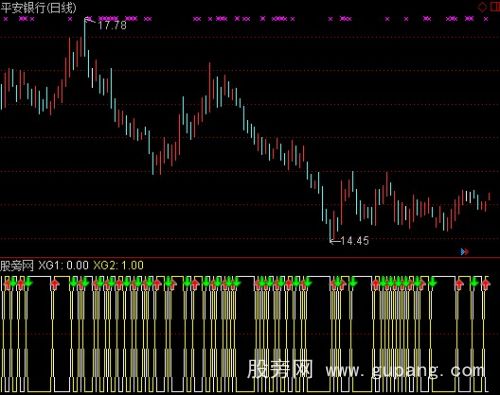The height and width of the screenshot is (395, 500).
Task: Click the 14.45 low price label
Action: pyautogui.click(x=355, y=241)
